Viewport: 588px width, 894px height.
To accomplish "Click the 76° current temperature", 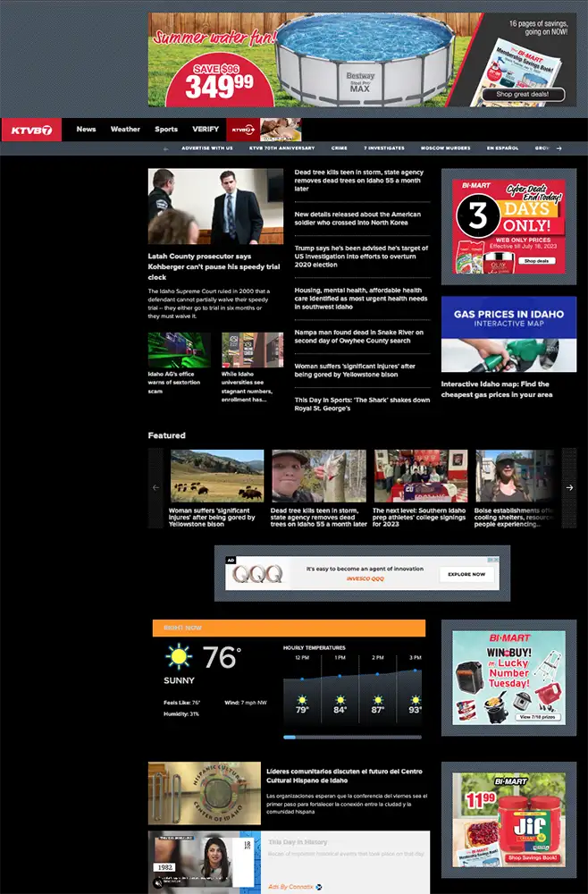I will pos(222,657).
